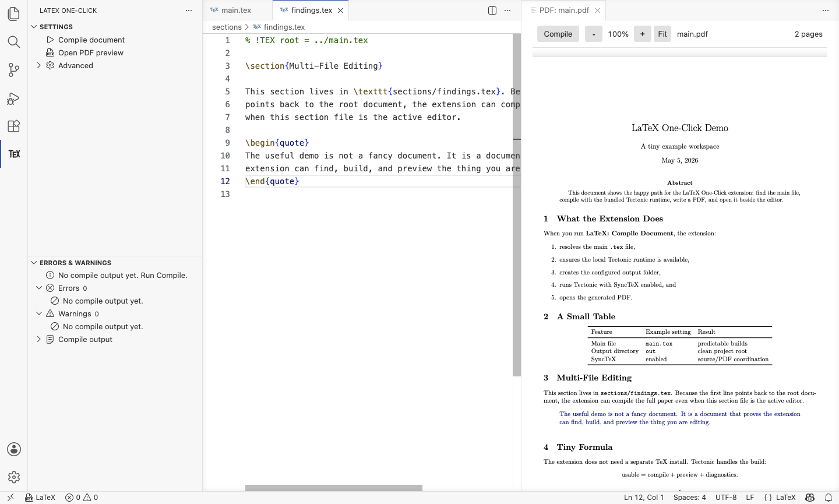Click the editor horizontal scrollbar

click(334, 488)
